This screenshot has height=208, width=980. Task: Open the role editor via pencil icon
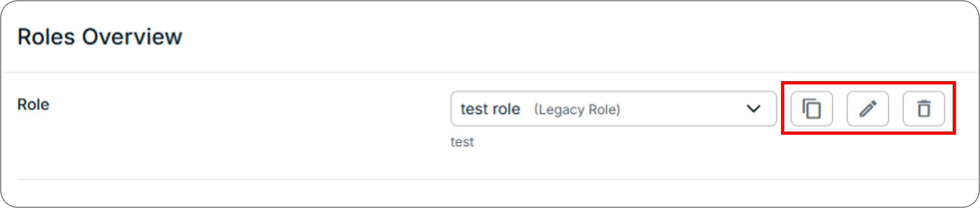[x=867, y=109]
